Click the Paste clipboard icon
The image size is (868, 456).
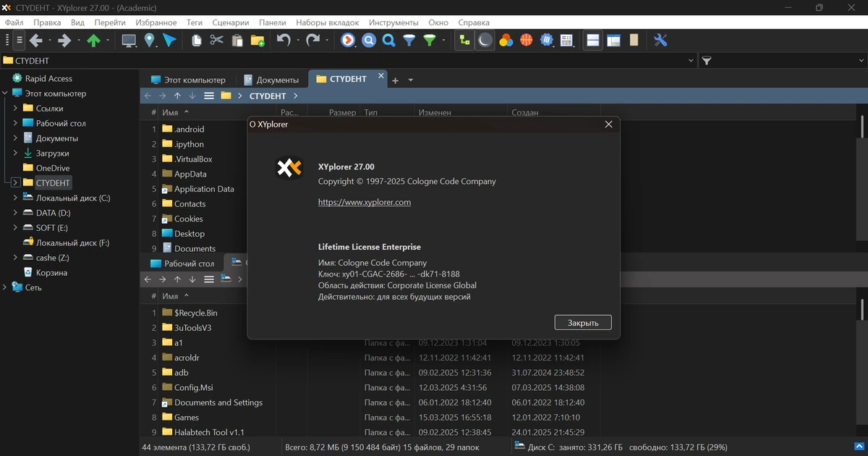coord(237,41)
